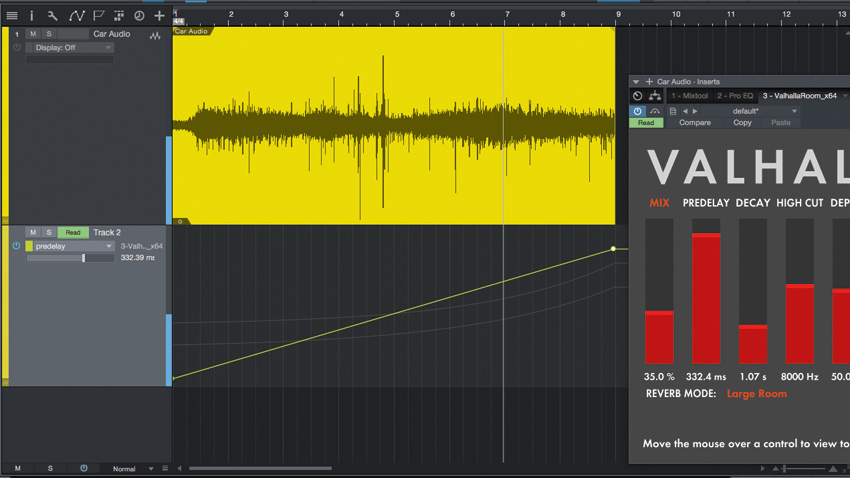Solo the Car Audio track
The width and height of the screenshot is (850, 478).
pos(49,34)
